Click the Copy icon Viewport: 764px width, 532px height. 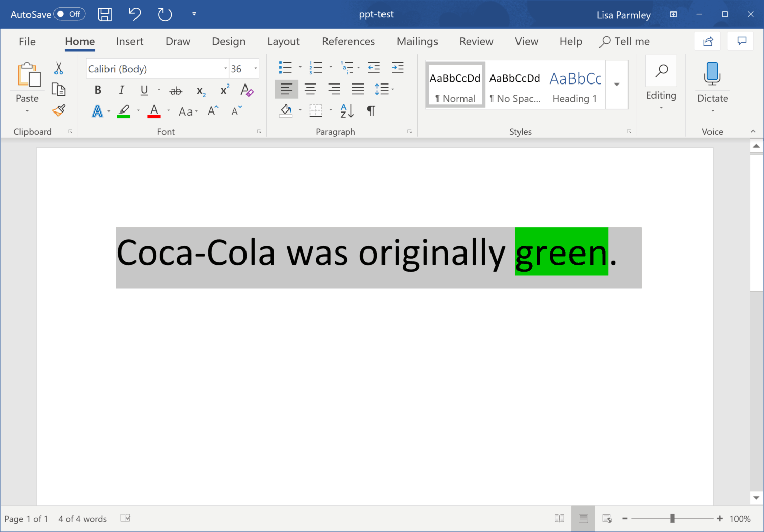point(59,90)
